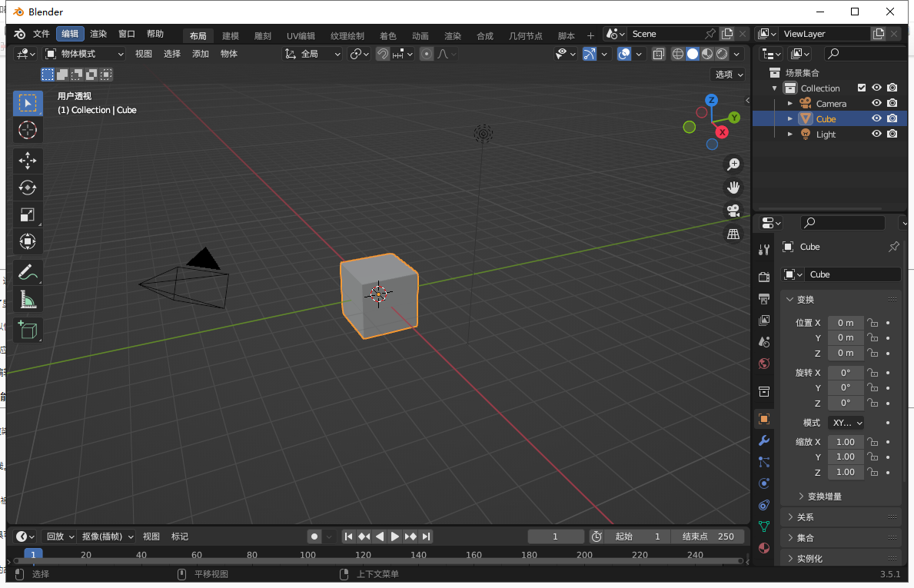Click the 选项 button in the viewport
Screen dimensions: 914x588
727,74
